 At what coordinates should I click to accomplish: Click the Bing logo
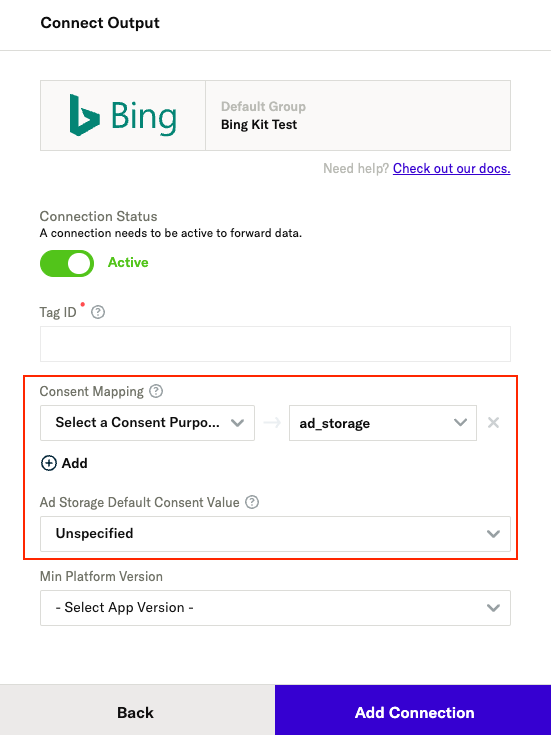tap(123, 115)
